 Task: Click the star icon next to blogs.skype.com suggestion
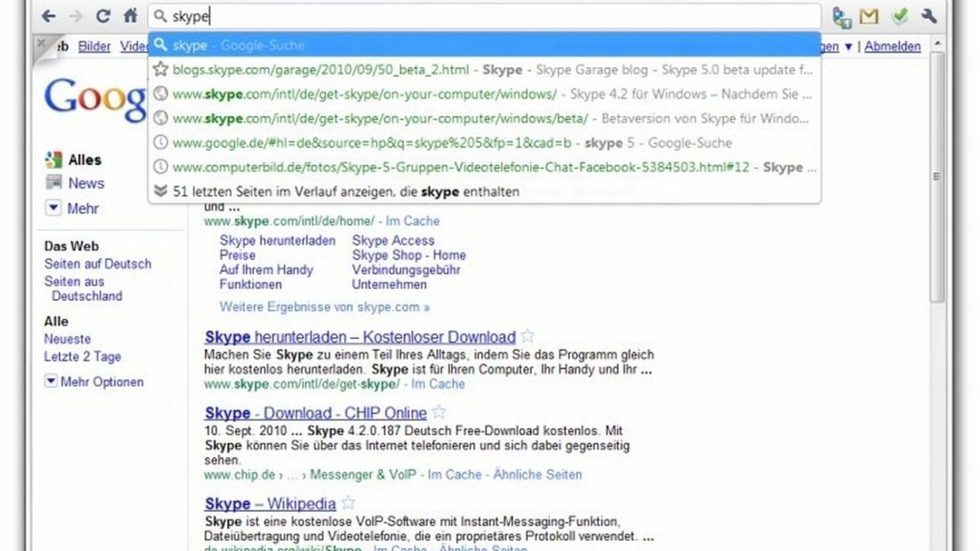point(162,70)
